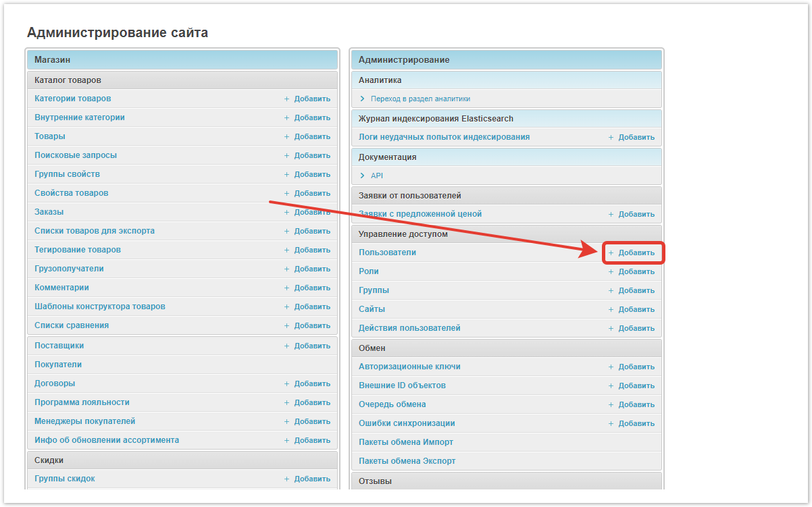Open Логи неудачных попыток индексирования

pos(444,137)
